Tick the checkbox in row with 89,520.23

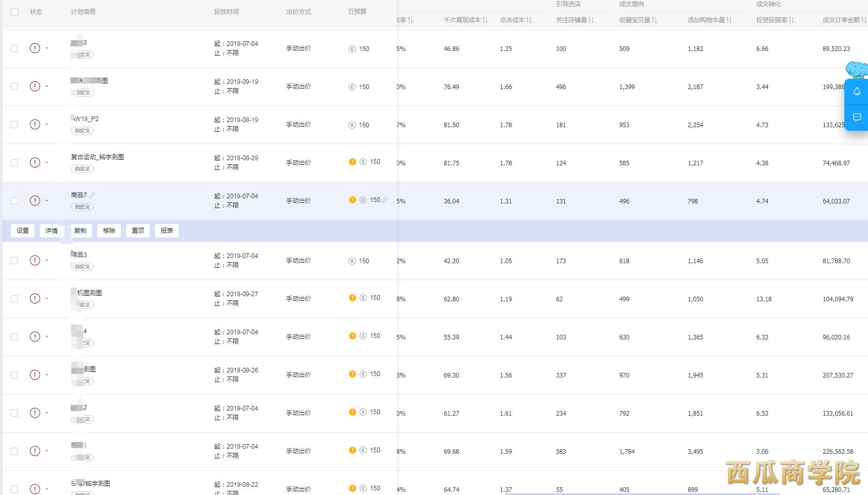(x=14, y=48)
